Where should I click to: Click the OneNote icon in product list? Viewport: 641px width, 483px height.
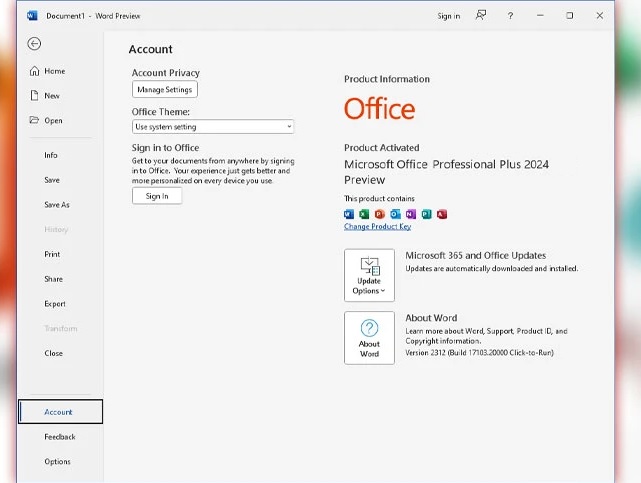point(410,214)
